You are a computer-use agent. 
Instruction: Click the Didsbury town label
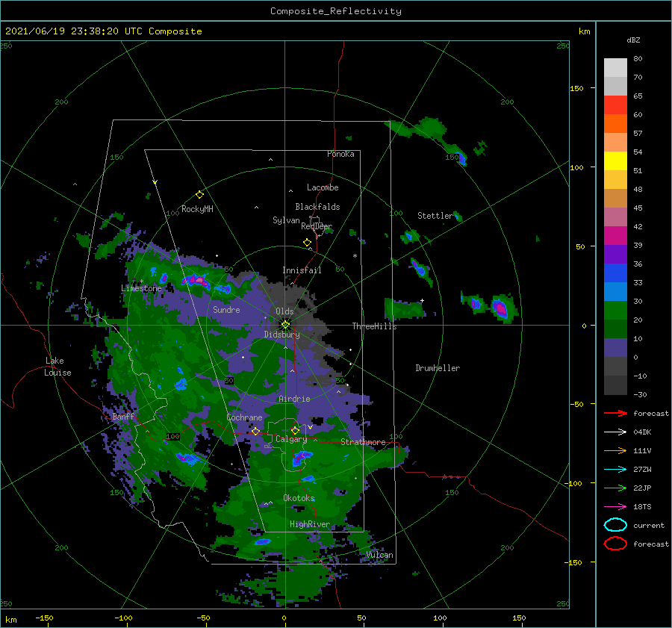tap(282, 335)
